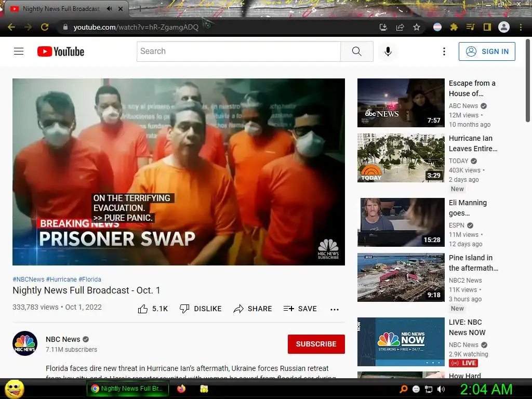Click the network tray icon
The height and width of the screenshot is (399, 532).
429,389
